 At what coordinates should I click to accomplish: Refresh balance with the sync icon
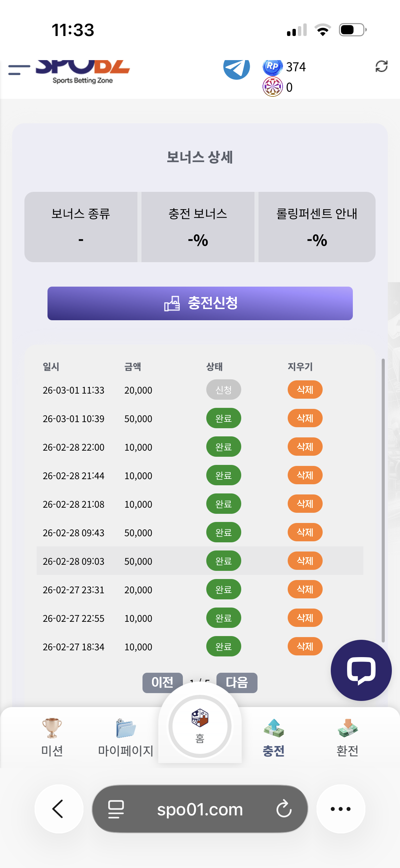click(381, 67)
